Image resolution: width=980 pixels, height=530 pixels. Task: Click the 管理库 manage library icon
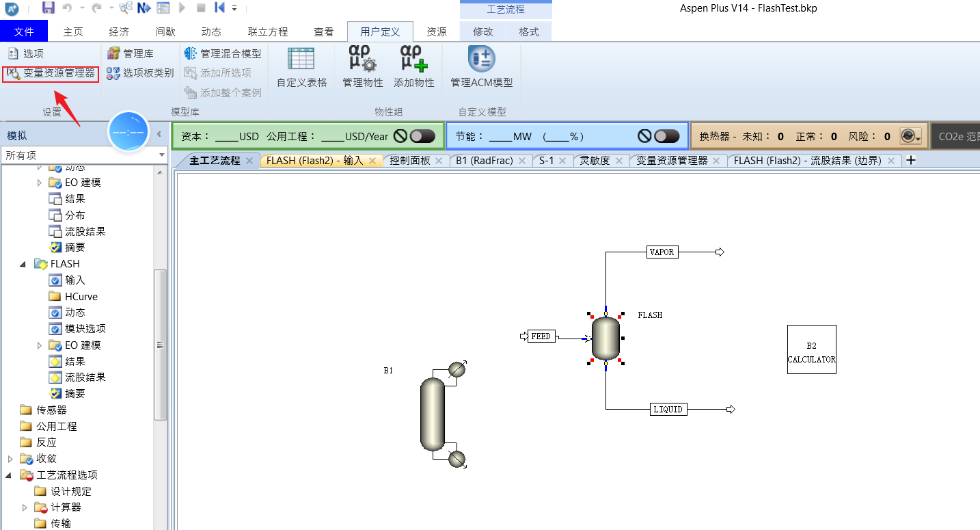coord(131,53)
